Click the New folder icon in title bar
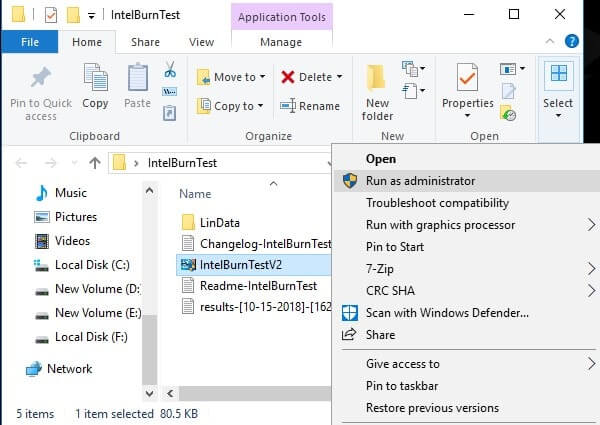 coord(73,15)
